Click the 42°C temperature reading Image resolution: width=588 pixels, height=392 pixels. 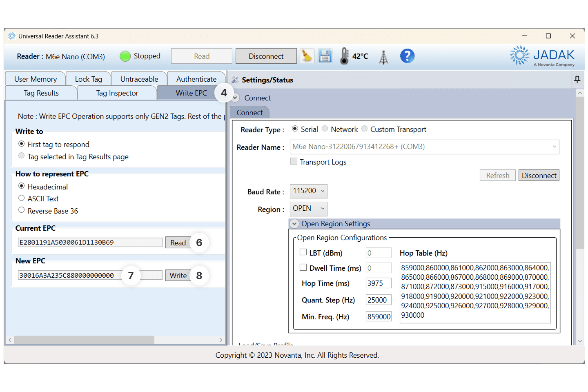coord(360,56)
